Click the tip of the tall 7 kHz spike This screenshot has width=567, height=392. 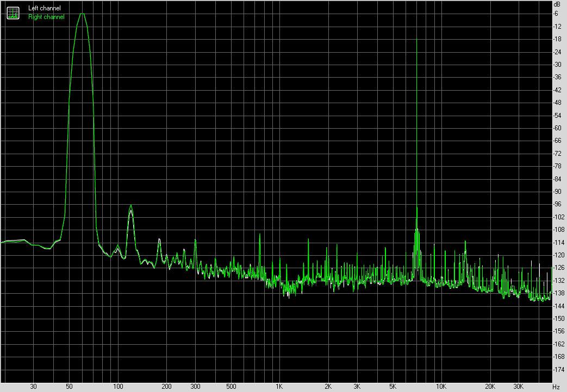(416, 39)
